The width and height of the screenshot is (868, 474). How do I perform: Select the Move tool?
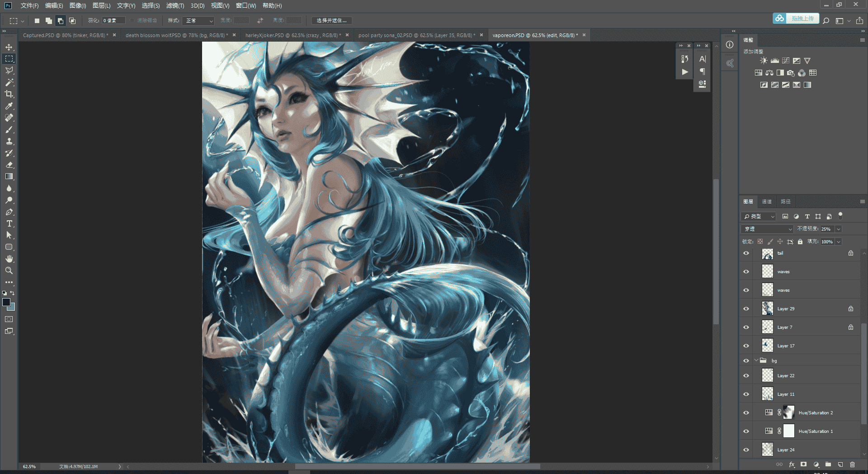click(x=9, y=47)
